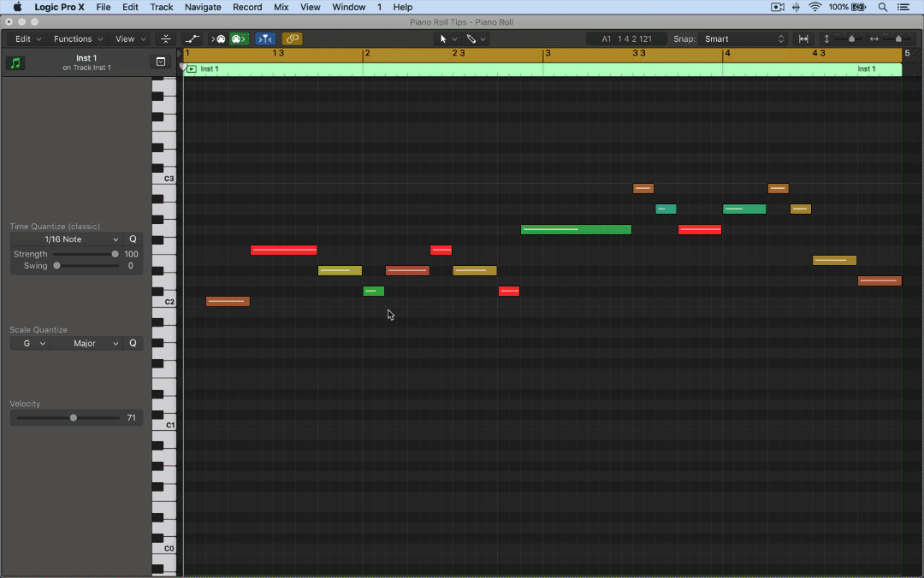Viewport: 924px width, 578px height.
Task: Click the green music note region icon
Action: (x=15, y=63)
